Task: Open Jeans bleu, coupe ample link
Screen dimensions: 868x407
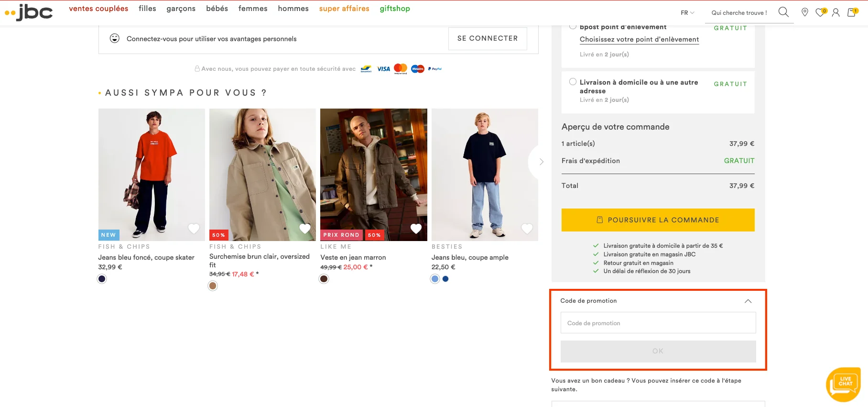Action: click(x=470, y=257)
